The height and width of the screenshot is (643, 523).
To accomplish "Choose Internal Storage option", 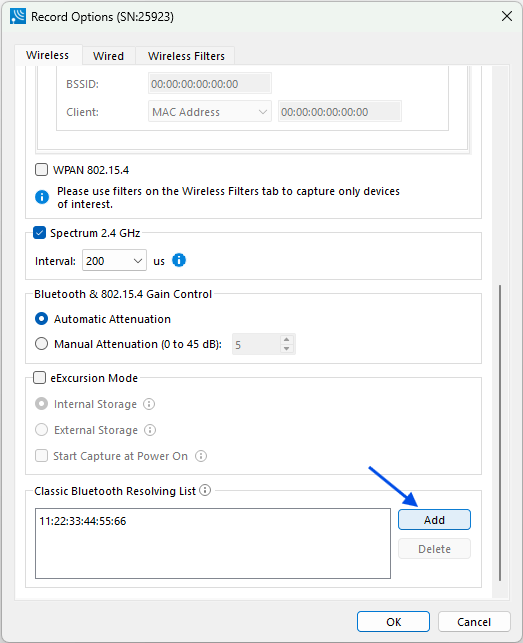I will (41, 404).
